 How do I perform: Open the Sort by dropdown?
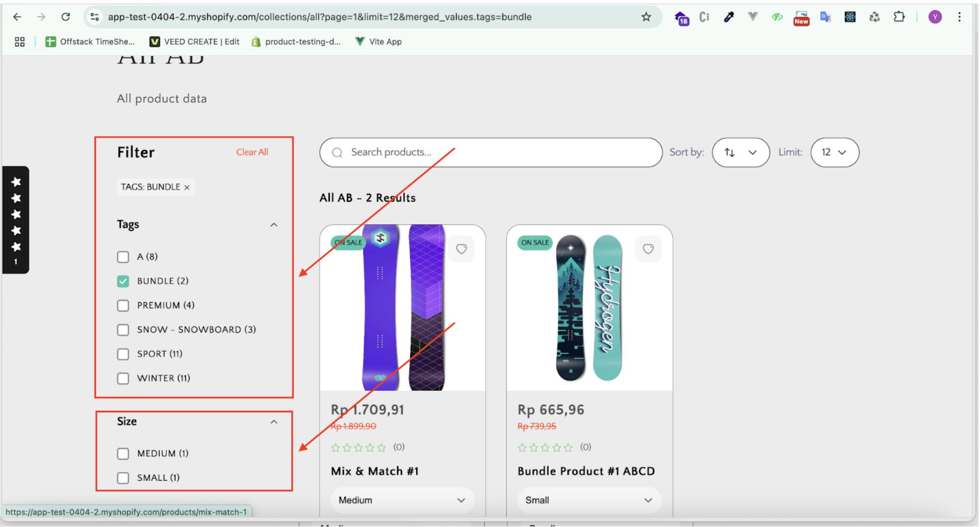click(x=740, y=152)
